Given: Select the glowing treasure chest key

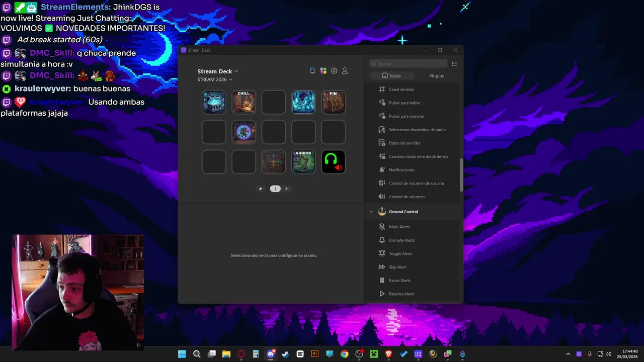Looking at the screenshot, I should tap(214, 102).
